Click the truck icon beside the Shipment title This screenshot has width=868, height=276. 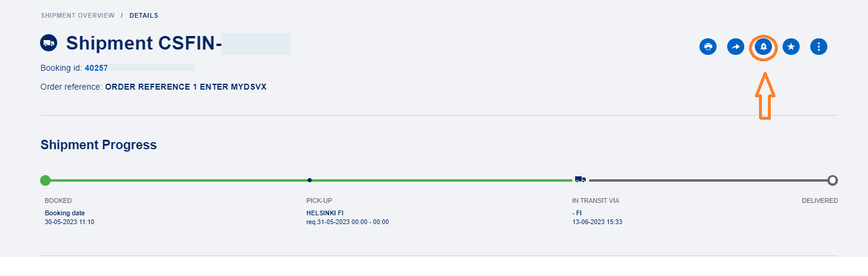click(x=48, y=43)
